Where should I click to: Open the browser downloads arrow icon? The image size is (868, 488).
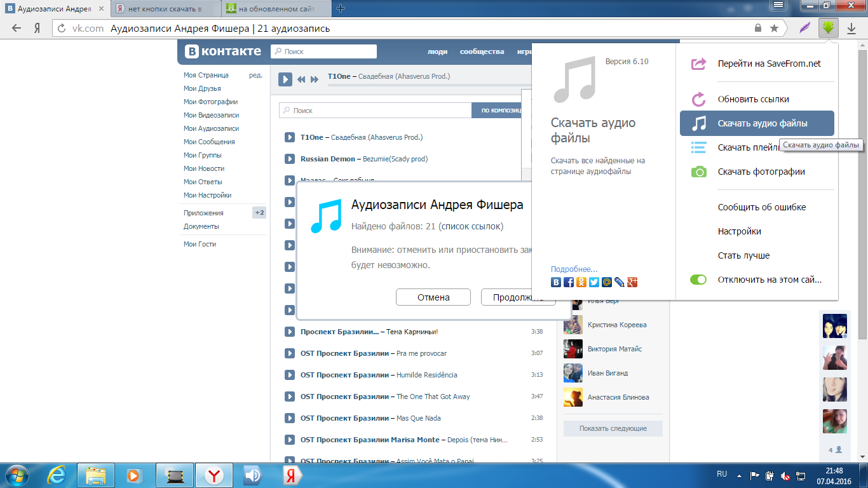(x=851, y=28)
